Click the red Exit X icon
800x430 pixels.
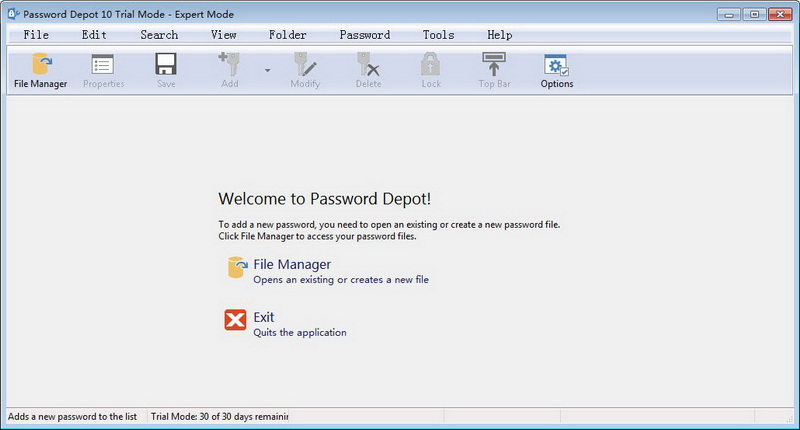pos(235,320)
